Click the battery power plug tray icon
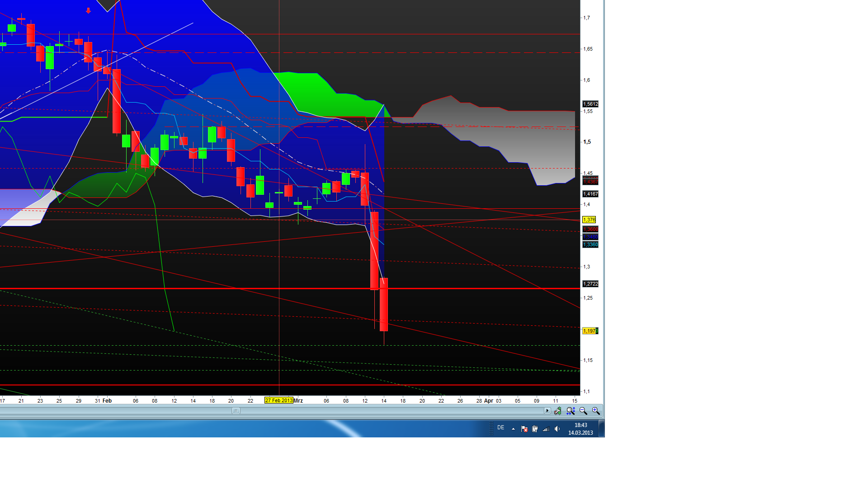This screenshot has width=868, height=488. pos(535,429)
